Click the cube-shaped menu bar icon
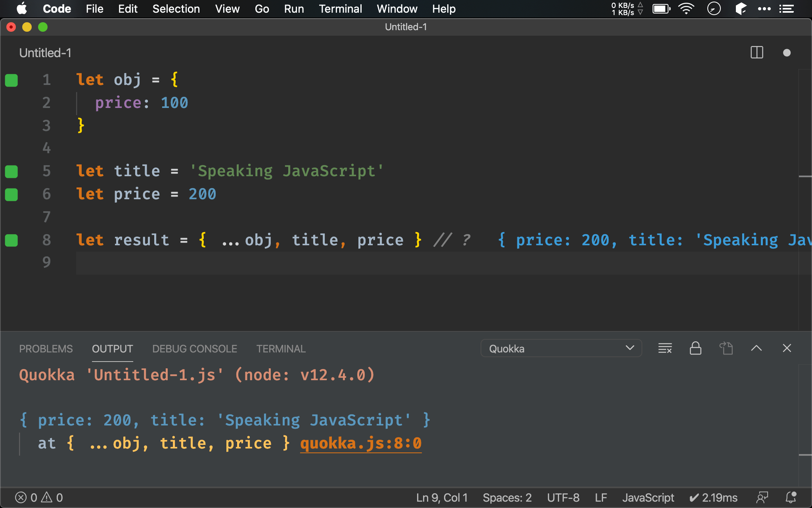The image size is (812, 508). pyautogui.click(x=741, y=9)
